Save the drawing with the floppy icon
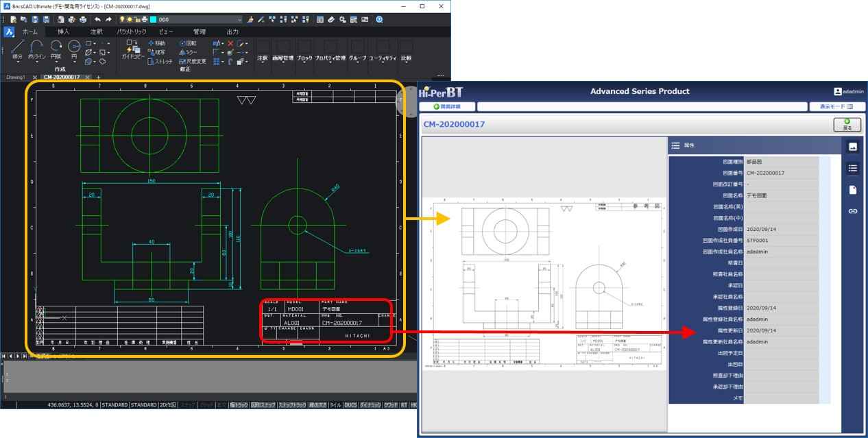The width and height of the screenshot is (868, 438). [x=36, y=20]
